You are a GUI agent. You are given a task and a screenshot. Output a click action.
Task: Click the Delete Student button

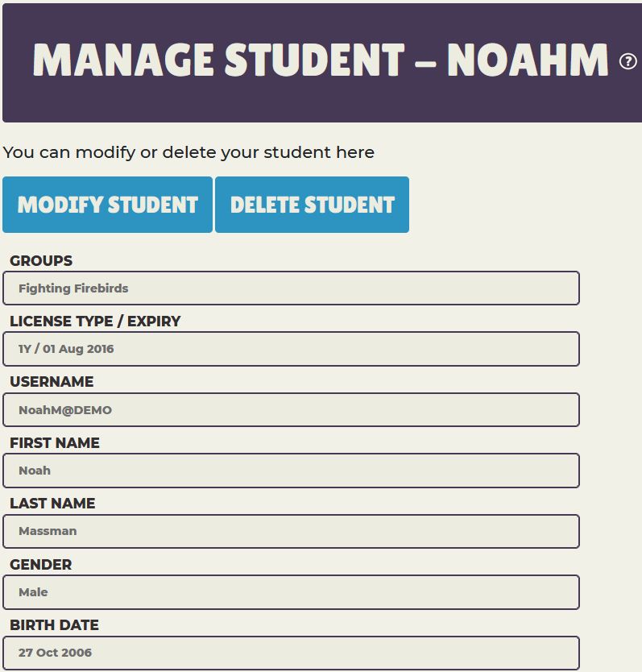pos(311,205)
